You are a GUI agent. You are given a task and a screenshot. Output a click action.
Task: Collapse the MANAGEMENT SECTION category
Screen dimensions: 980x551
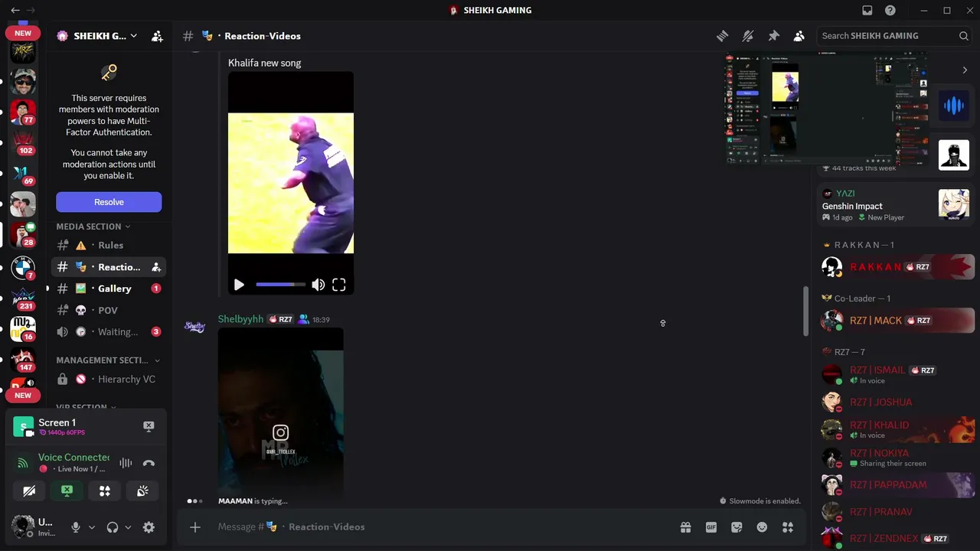[108, 360]
